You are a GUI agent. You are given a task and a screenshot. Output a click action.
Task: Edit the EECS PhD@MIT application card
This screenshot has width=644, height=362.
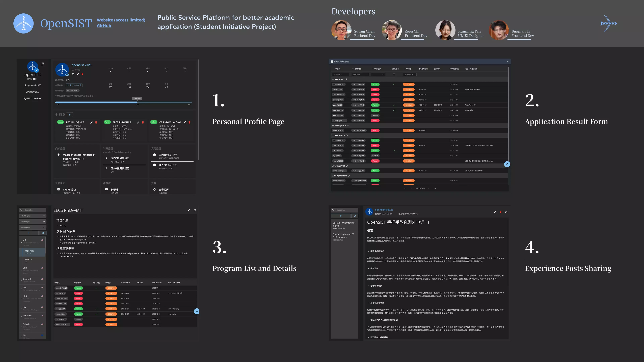coord(91,122)
